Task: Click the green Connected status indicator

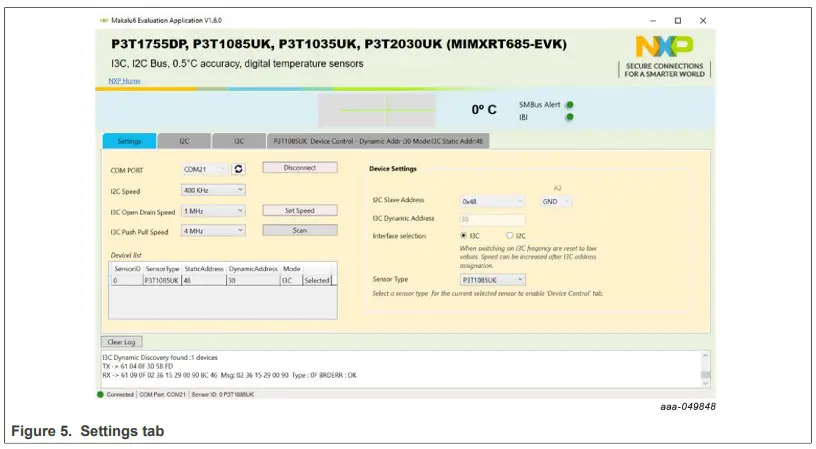Action: 100,394
